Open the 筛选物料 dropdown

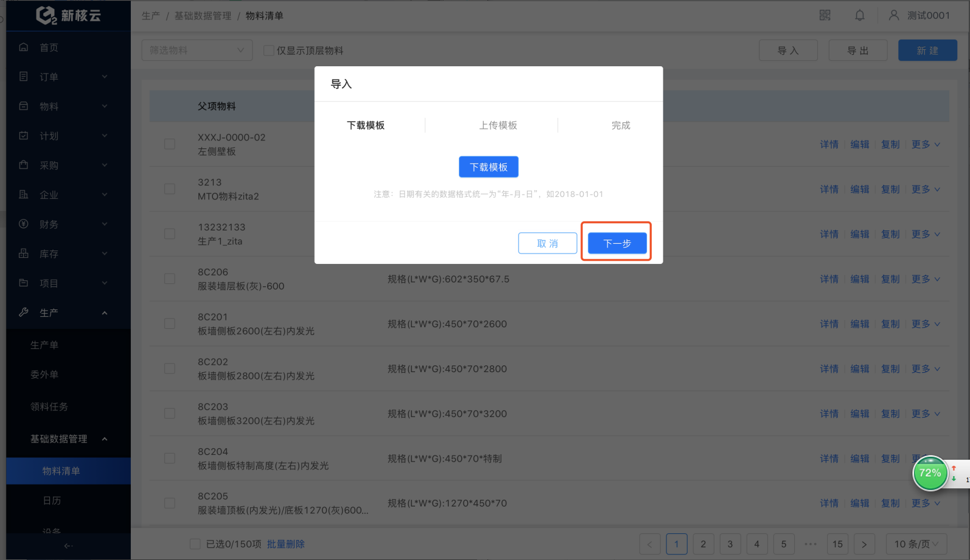(x=197, y=50)
